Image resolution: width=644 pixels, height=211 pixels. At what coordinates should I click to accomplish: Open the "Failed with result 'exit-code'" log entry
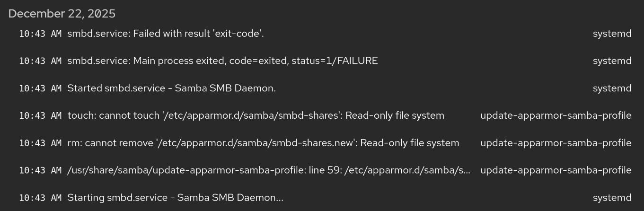click(x=166, y=34)
